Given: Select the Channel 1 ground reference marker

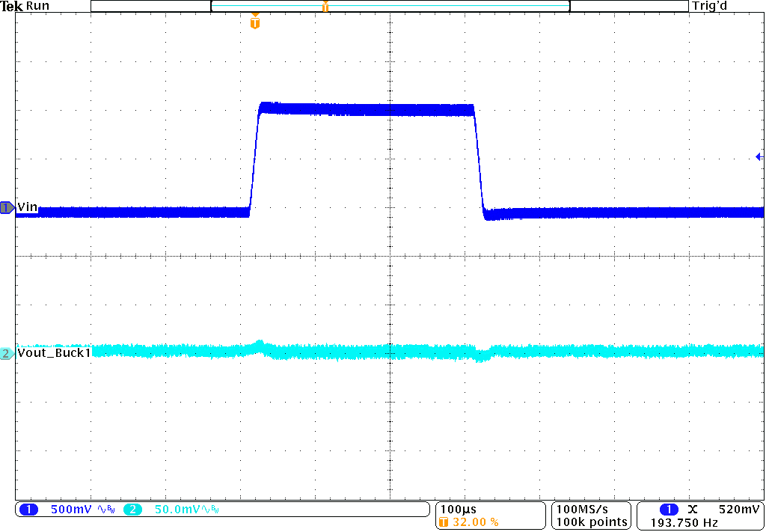Looking at the screenshot, I should [x=6, y=209].
